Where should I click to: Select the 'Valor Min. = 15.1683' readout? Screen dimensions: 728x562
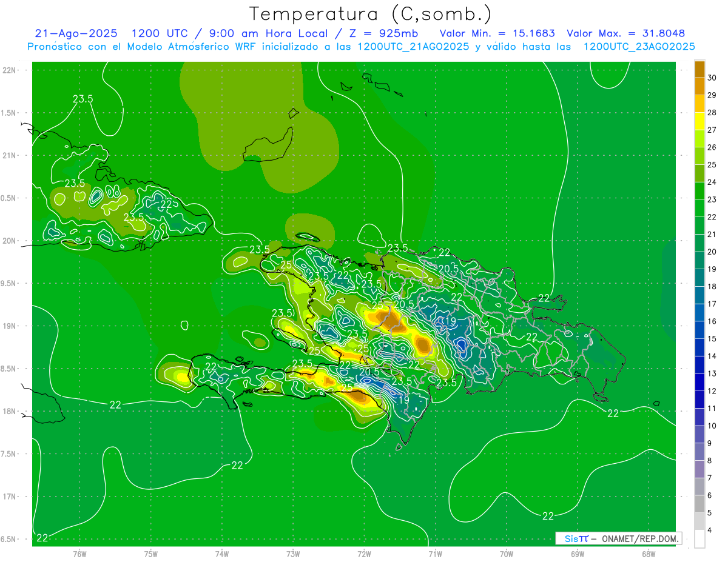point(497,34)
